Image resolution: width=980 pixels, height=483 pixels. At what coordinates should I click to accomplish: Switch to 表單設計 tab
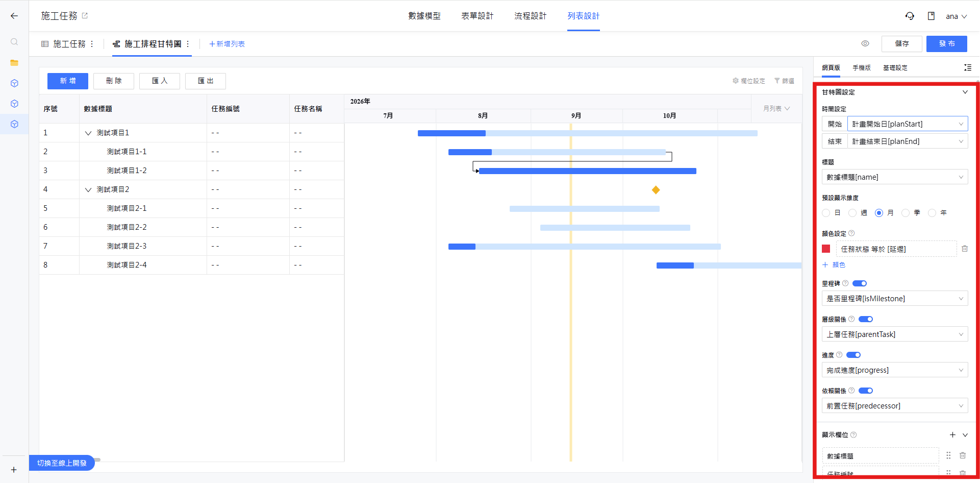click(478, 16)
